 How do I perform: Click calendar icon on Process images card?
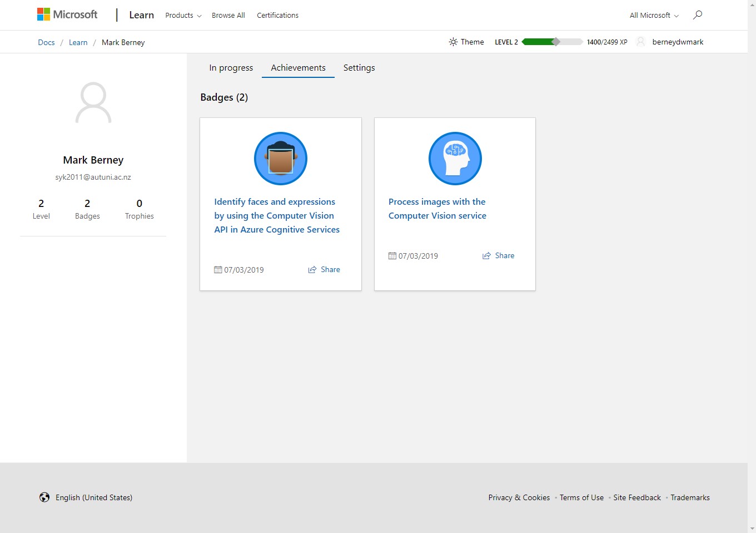(392, 255)
